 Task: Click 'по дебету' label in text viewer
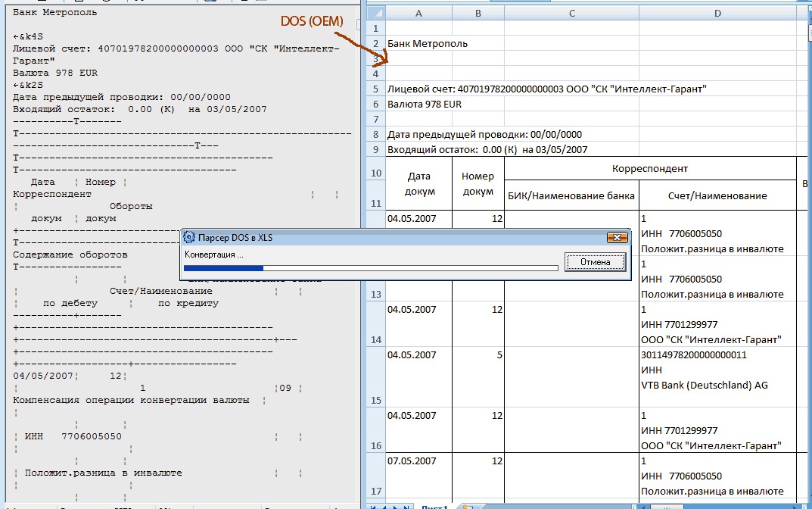pos(70,303)
